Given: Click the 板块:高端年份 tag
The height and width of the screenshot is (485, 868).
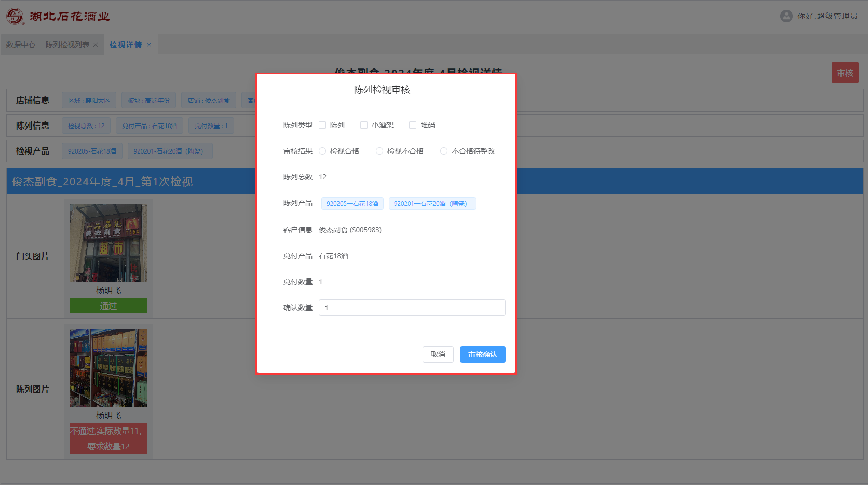Looking at the screenshot, I should pos(149,100).
